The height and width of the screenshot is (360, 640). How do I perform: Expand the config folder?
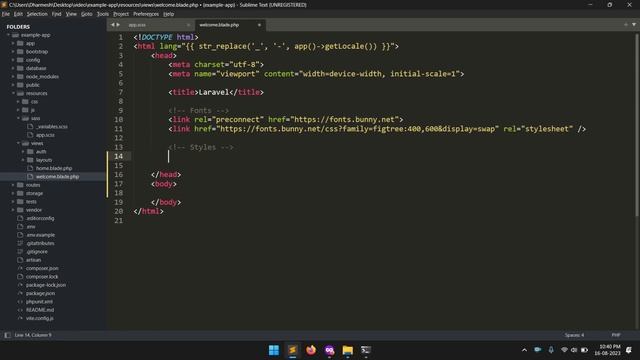13,60
